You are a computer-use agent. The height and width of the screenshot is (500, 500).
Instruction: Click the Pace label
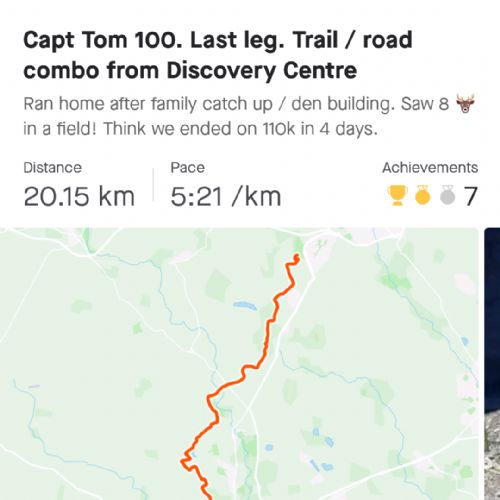coord(187,168)
